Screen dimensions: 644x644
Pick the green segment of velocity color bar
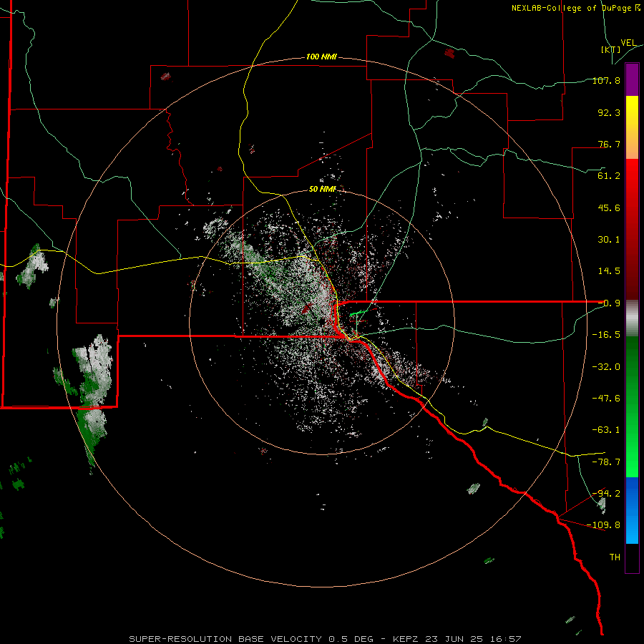tap(632, 406)
